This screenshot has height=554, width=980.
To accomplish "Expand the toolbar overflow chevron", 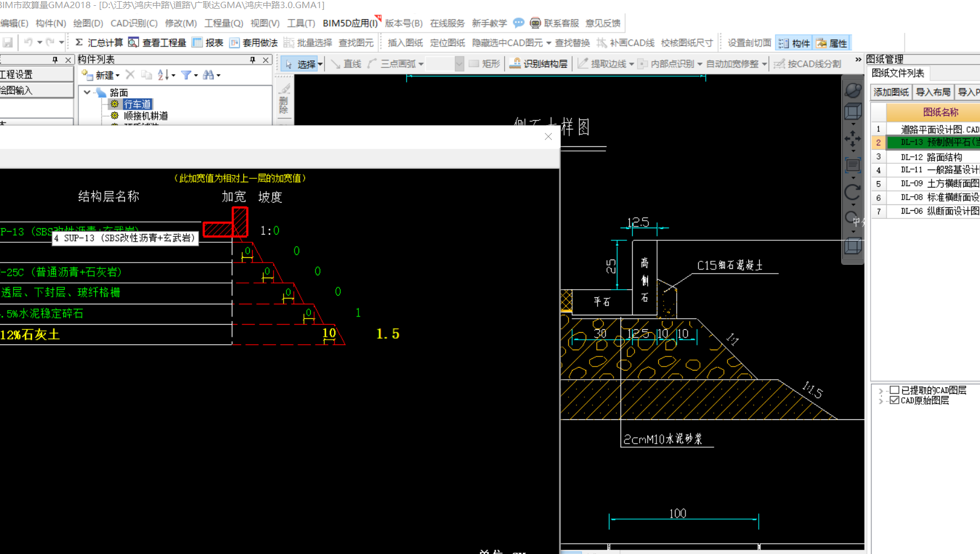I will pyautogui.click(x=858, y=60).
